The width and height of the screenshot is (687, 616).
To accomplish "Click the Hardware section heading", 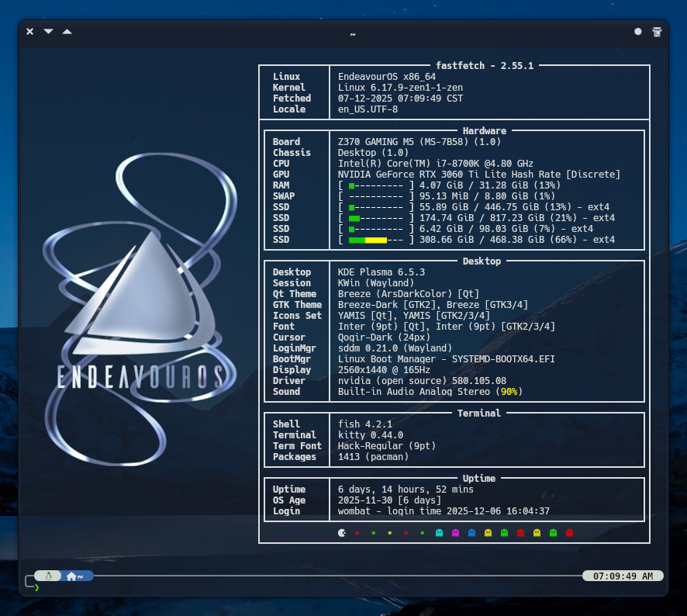I will pos(485,131).
